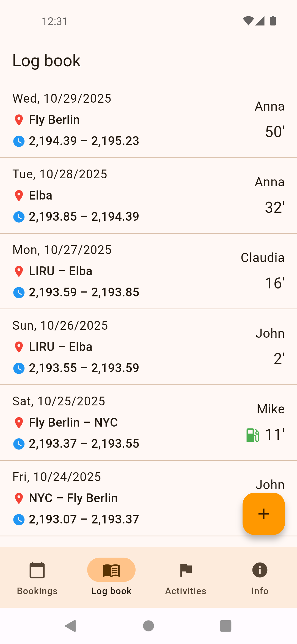Viewport: 297px width, 644px height.
Task: Tap the clock icon beside 2,193.37 – 2,193.55
Action: click(19, 444)
